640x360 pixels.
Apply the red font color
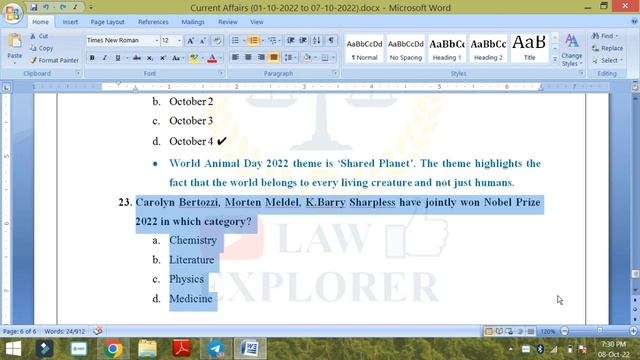(212, 58)
